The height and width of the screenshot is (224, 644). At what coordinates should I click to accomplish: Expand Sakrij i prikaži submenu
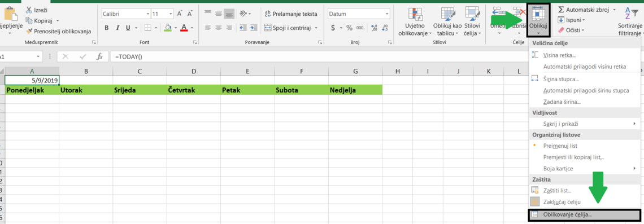point(585,124)
